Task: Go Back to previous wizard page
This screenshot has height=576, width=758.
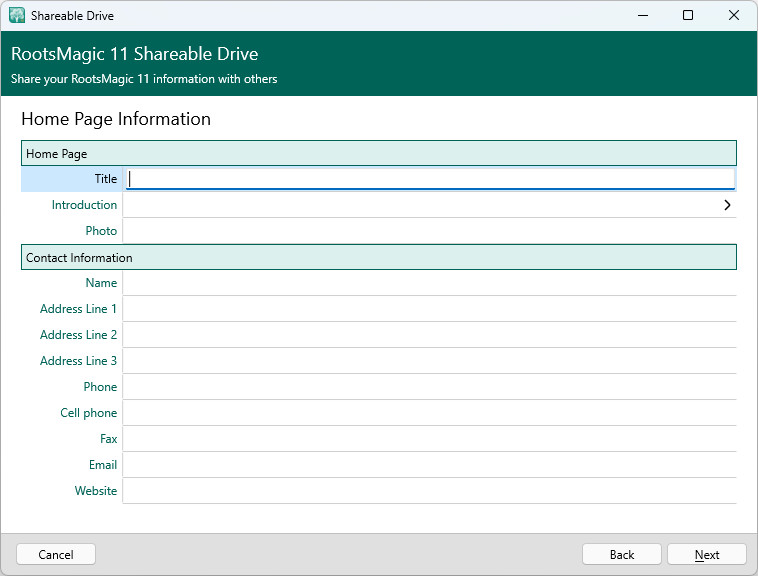Action: [622, 554]
